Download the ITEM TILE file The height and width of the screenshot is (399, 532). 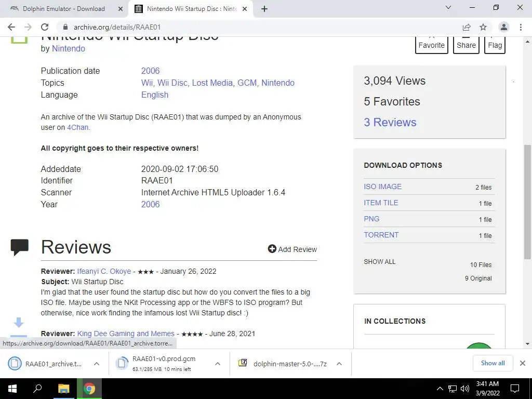tap(381, 203)
